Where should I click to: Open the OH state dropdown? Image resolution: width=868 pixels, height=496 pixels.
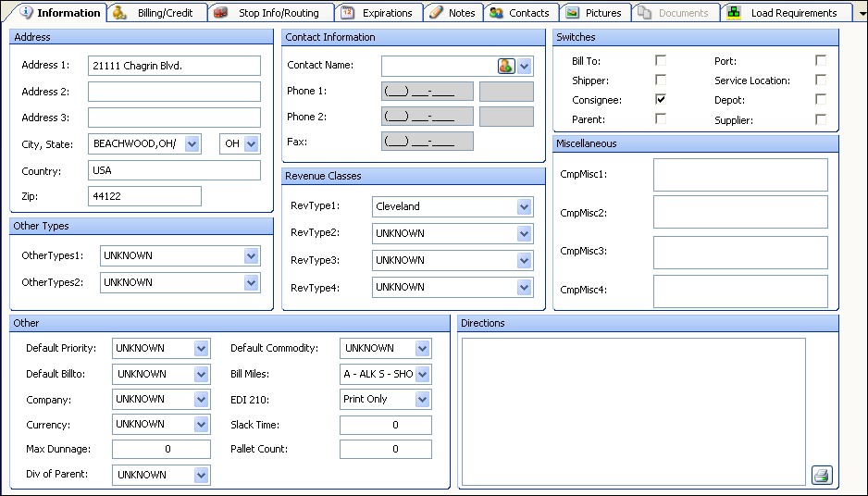pyautogui.click(x=250, y=144)
